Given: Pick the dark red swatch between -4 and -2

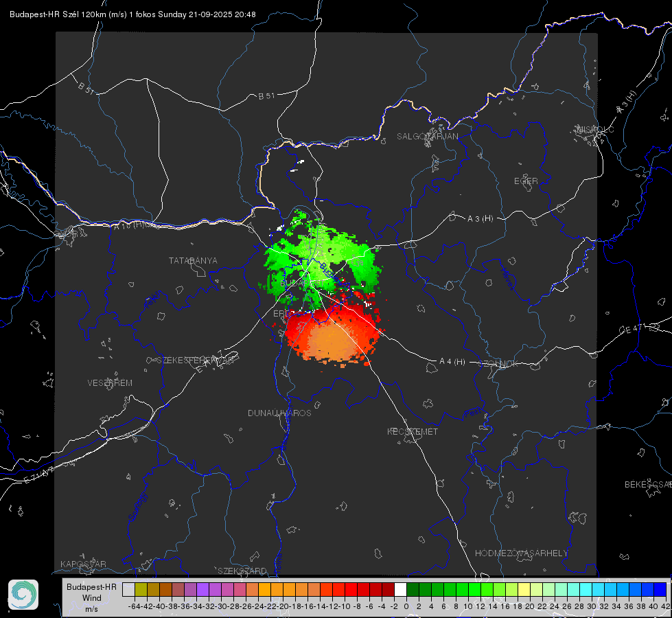Looking at the screenshot, I should (388, 589).
